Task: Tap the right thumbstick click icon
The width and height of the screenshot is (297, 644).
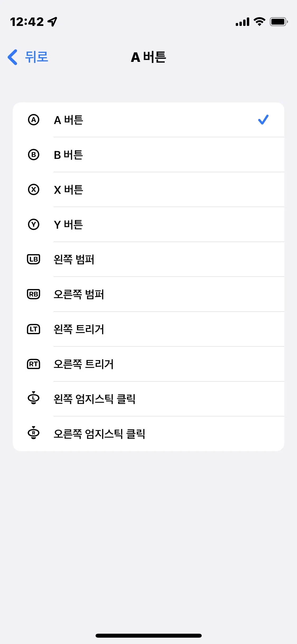Action: tap(34, 433)
